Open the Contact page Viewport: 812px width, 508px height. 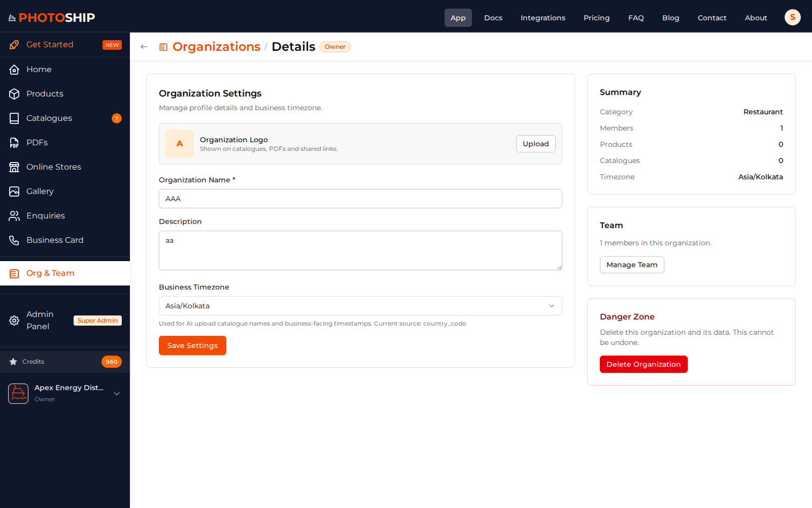coord(712,18)
